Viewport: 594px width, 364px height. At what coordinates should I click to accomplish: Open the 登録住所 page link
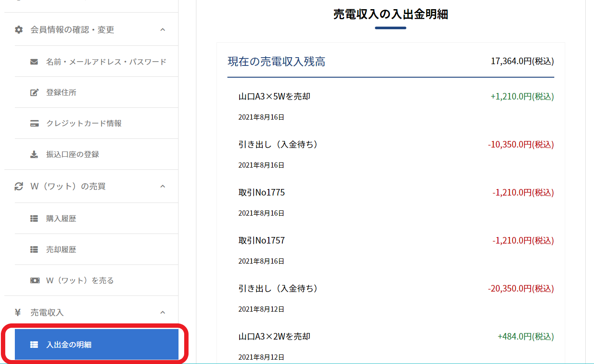point(61,93)
